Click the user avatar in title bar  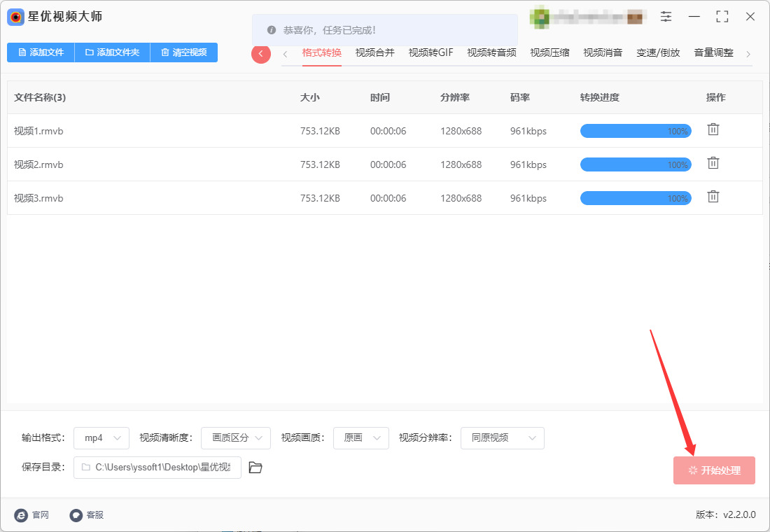click(539, 17)
